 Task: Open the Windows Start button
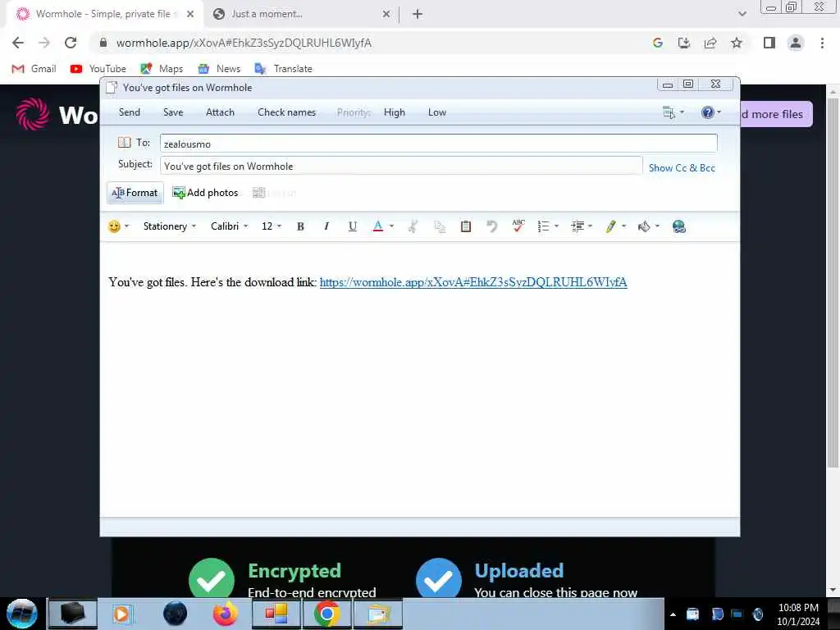[x=21, y=614]
